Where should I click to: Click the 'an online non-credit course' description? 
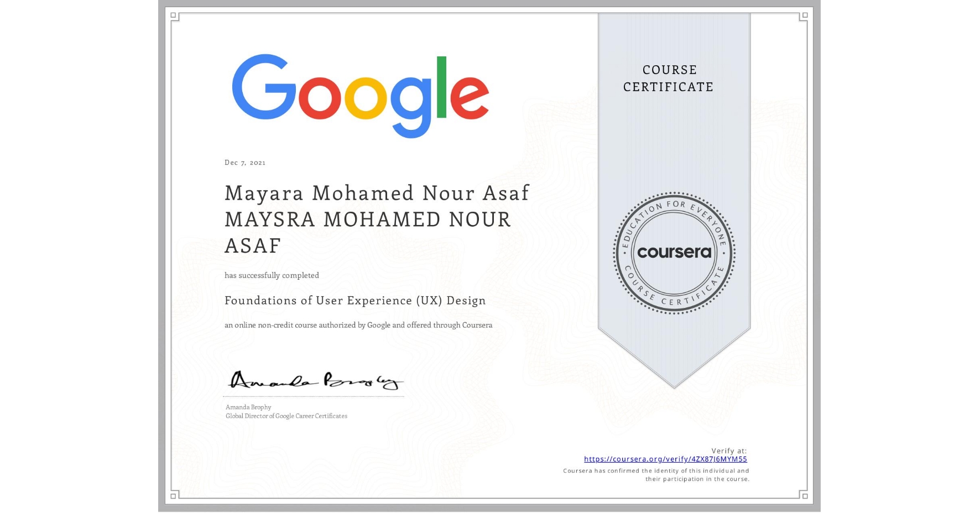(358, 326)
